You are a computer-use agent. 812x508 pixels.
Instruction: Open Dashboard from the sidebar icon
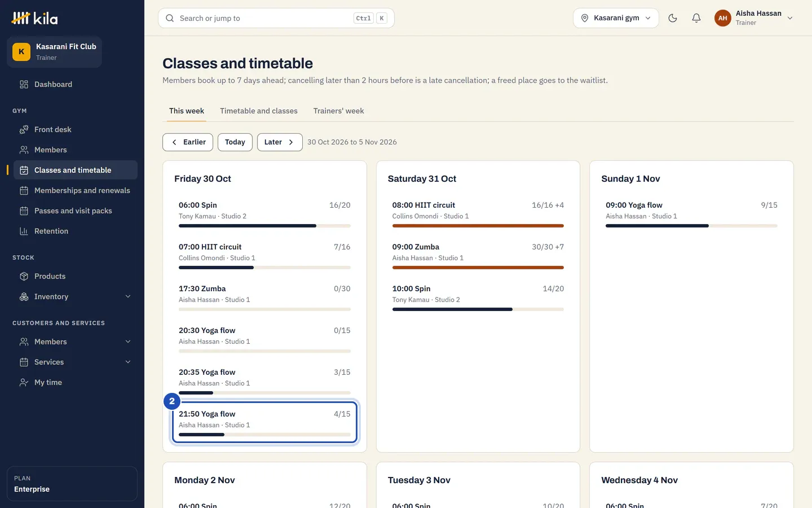[24, 85]
